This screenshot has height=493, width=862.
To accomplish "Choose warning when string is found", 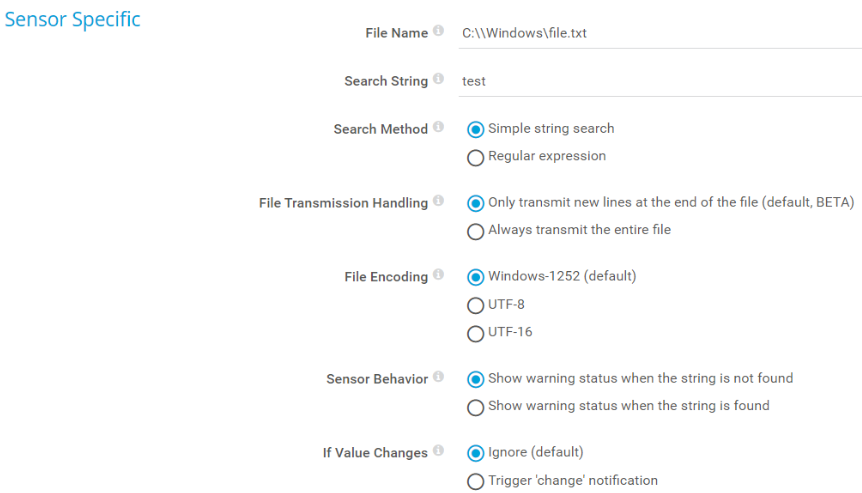I will (476, 407).
